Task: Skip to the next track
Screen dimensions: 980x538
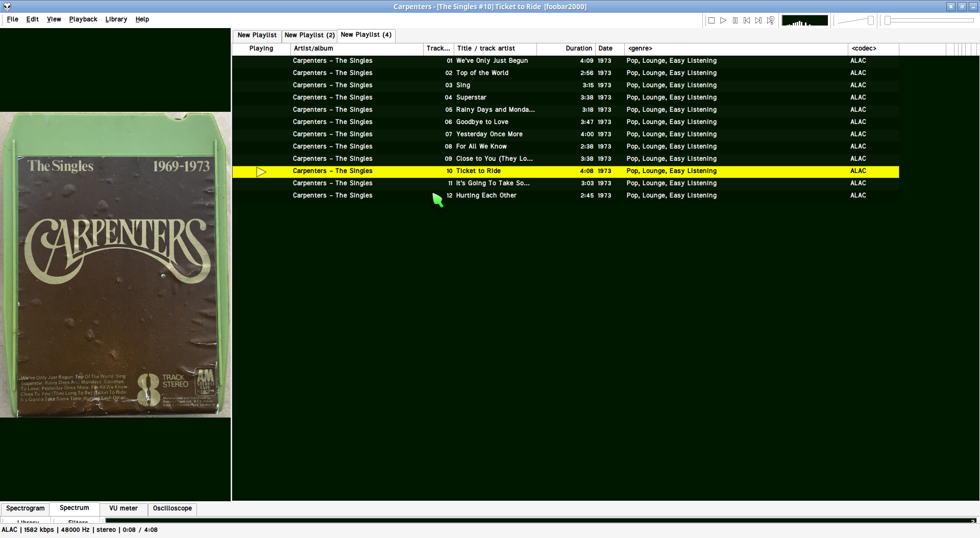Action: click(x=758, y=20)
